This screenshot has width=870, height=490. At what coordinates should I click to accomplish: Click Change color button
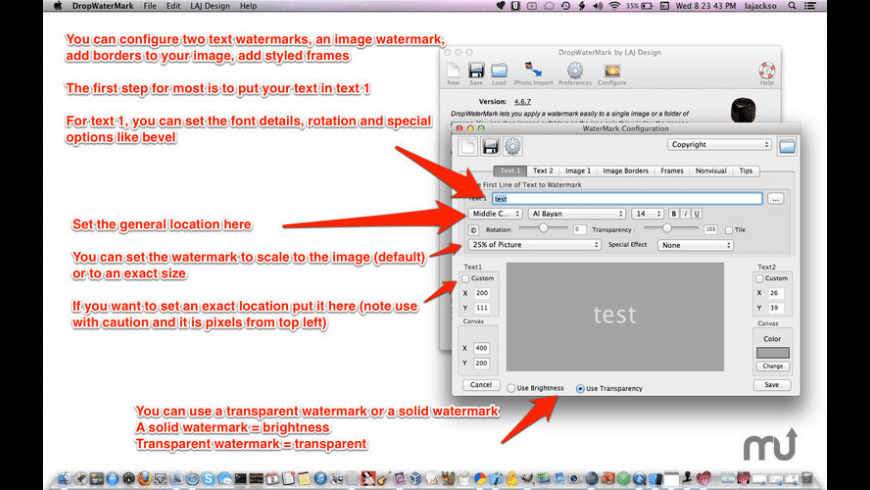point(772,366)
